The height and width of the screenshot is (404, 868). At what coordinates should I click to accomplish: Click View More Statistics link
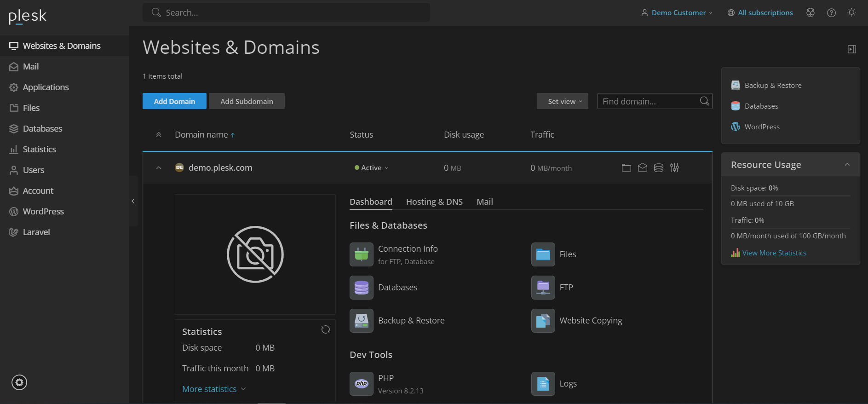(774, 253)
